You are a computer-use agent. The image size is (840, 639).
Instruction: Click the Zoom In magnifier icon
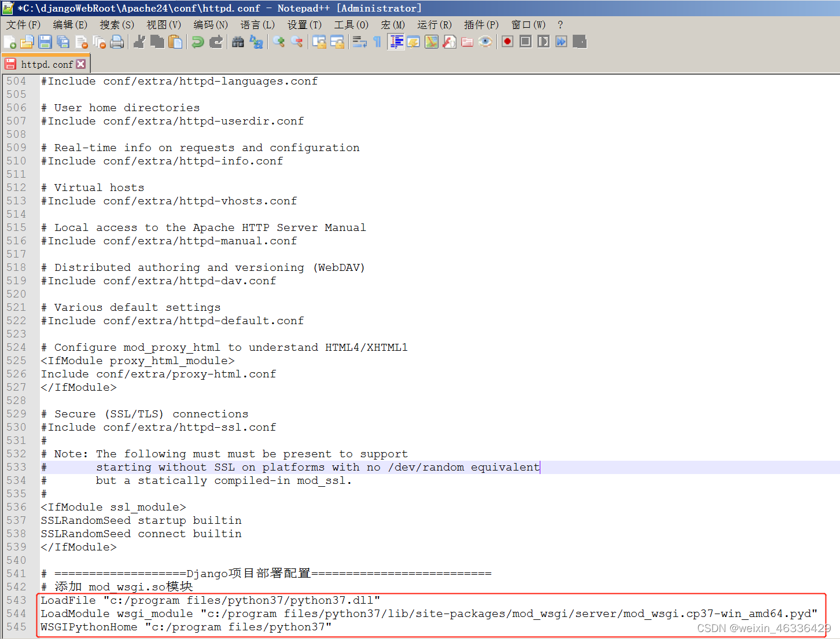279,42
